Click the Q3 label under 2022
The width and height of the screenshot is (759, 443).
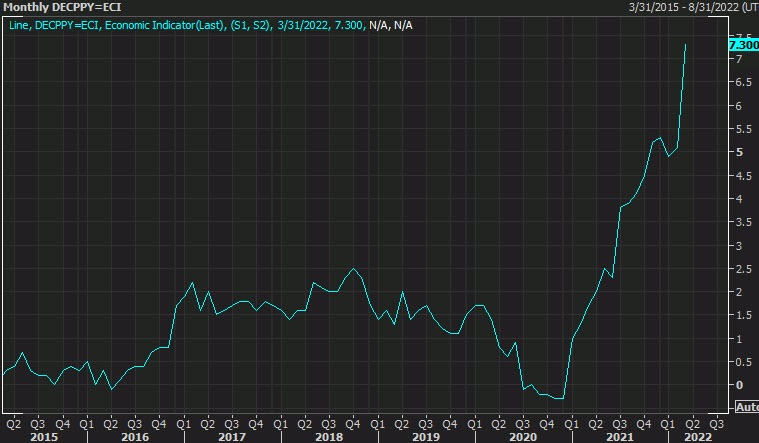coord(716,422)
